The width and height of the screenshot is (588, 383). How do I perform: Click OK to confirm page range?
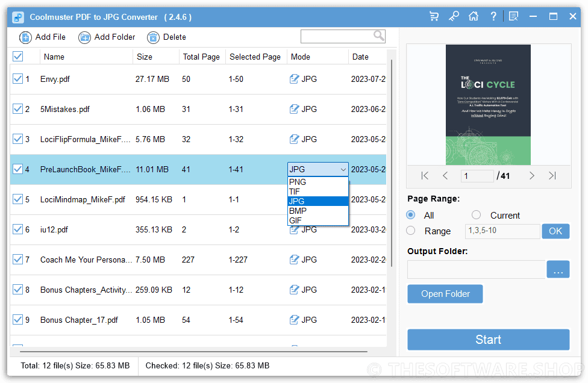tap(555, 231)
